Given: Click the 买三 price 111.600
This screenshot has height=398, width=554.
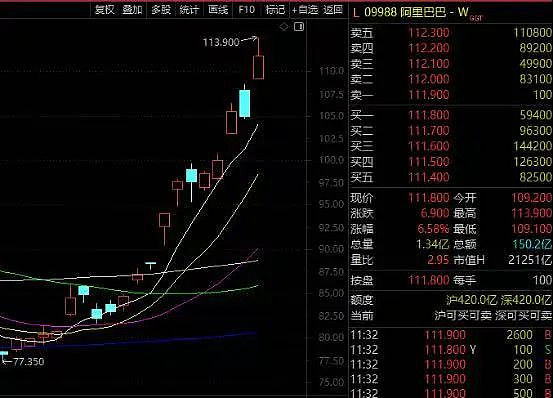Looking at the screenshot, I should click(429, 146).
